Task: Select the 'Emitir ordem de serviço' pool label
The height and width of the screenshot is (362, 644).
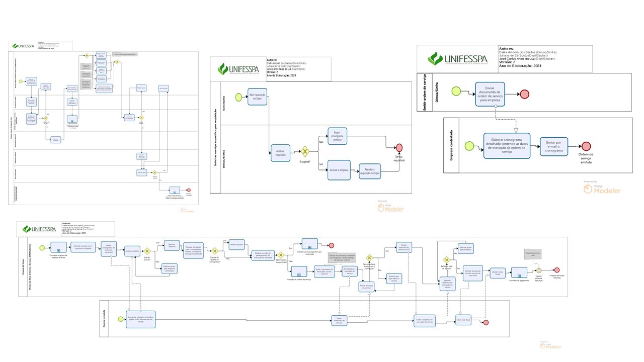Action: pyautogui.click(x=424, y=92)
